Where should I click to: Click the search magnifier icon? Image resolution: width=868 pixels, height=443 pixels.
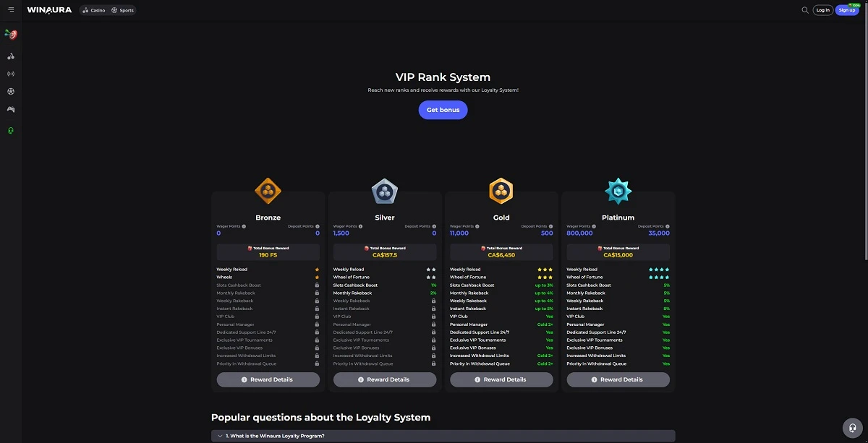click(x=805, y=10)
